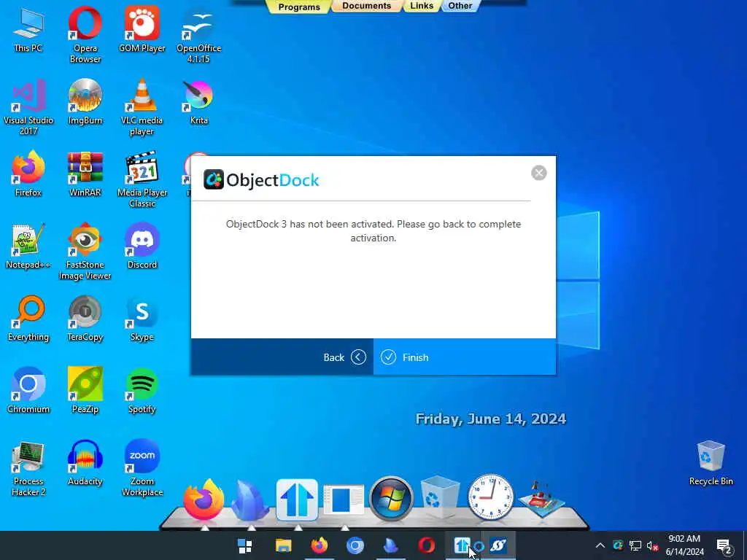Switch to the Programs tab at top
This screenshot has height=560, width=747.
click(298, 7)
